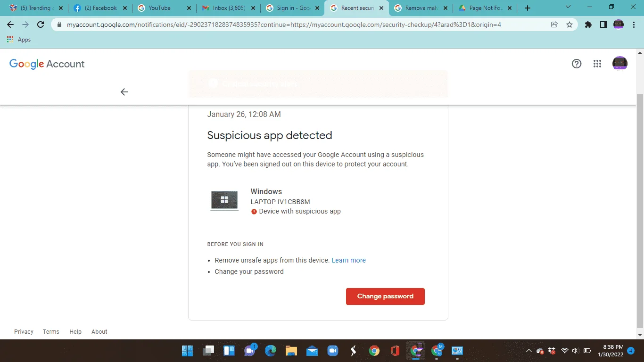The height and width of the screenshot is (362, 644).
Task: View site info via the lock icon
Action: tap(59, 25)
